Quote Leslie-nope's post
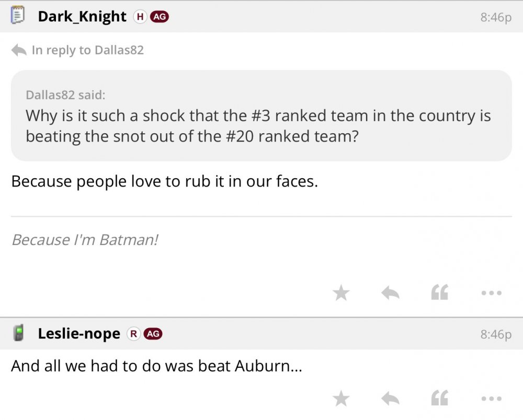523x420 pixels. [x=439, y=399]
